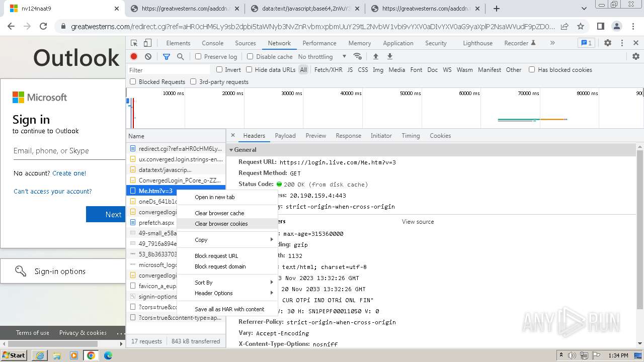Viewport: 644px width, 362px height.
Task: Choose Block request URL
Action: click(227, 256)
